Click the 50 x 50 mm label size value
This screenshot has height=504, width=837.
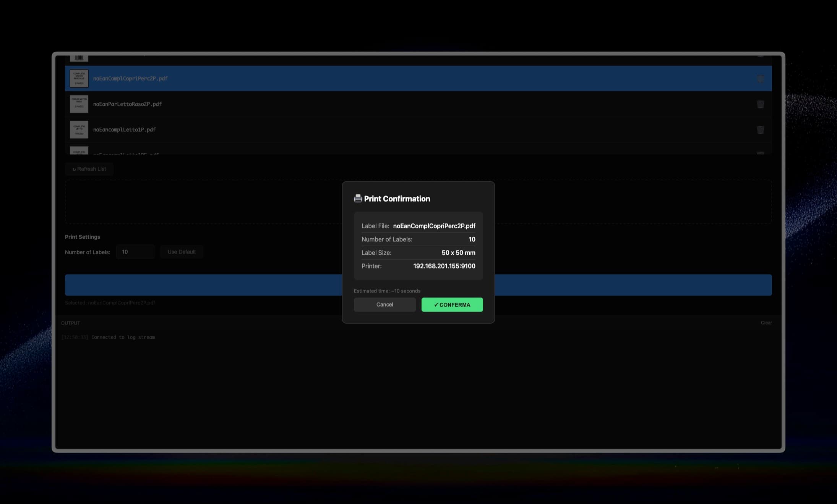tap(459, 253)
